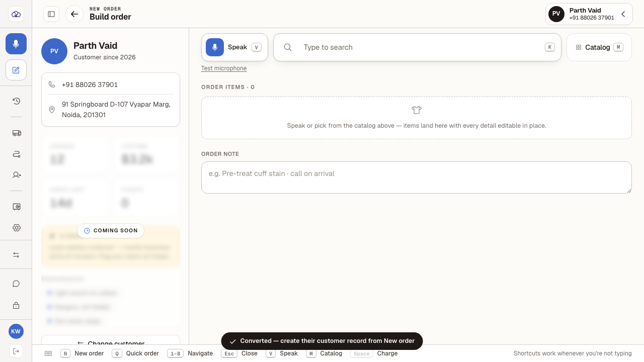
Task: Click the PV avatar in top-right chip
Action: coord(556,14)
